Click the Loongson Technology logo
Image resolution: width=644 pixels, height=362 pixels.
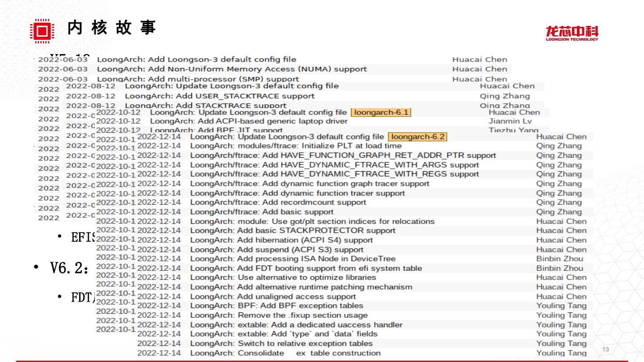point(572,33)
